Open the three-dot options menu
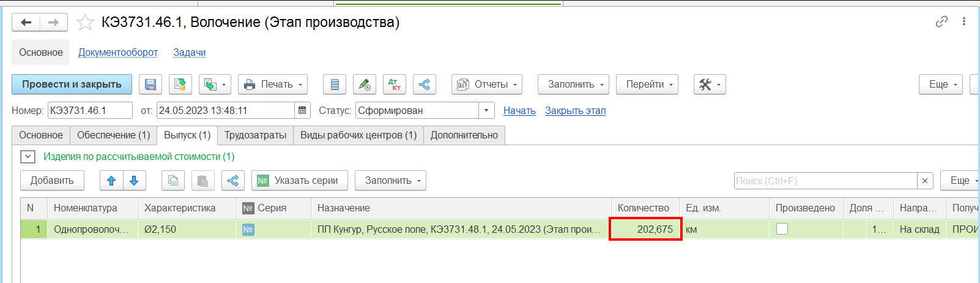The width and height of the screenshot is (980, 283). [x=964, y=21]
